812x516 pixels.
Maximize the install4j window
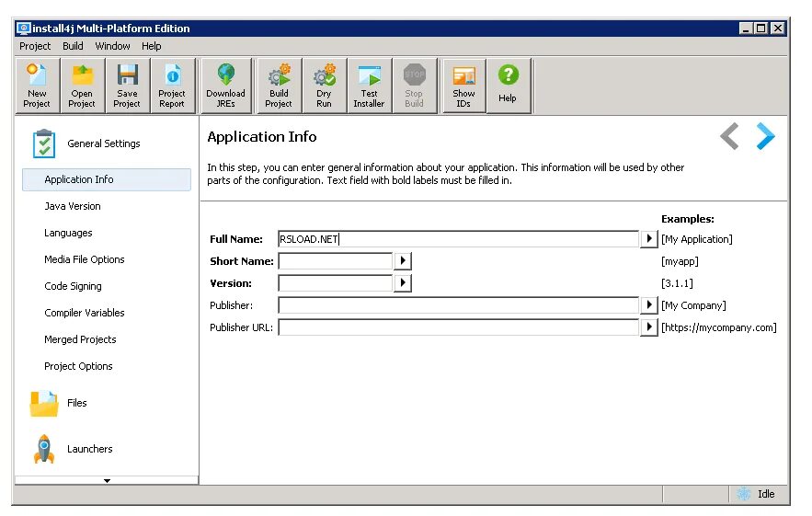click(x=761, y=29)
